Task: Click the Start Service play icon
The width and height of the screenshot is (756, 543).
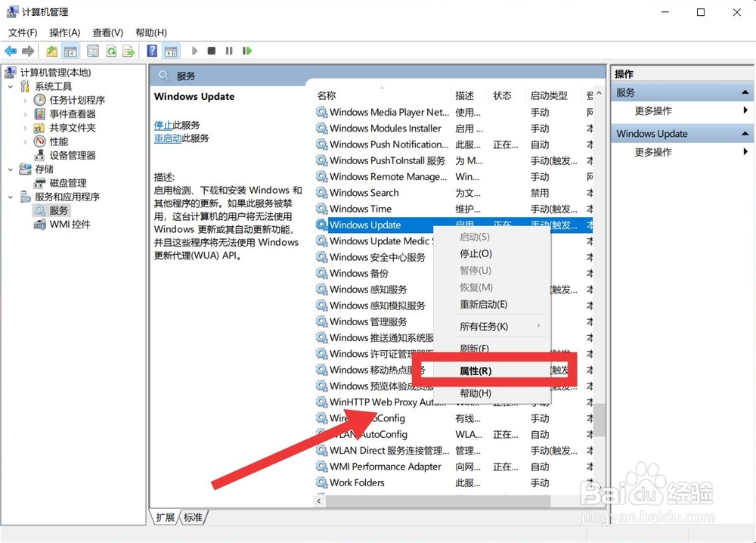Action: tap(194, 51)
